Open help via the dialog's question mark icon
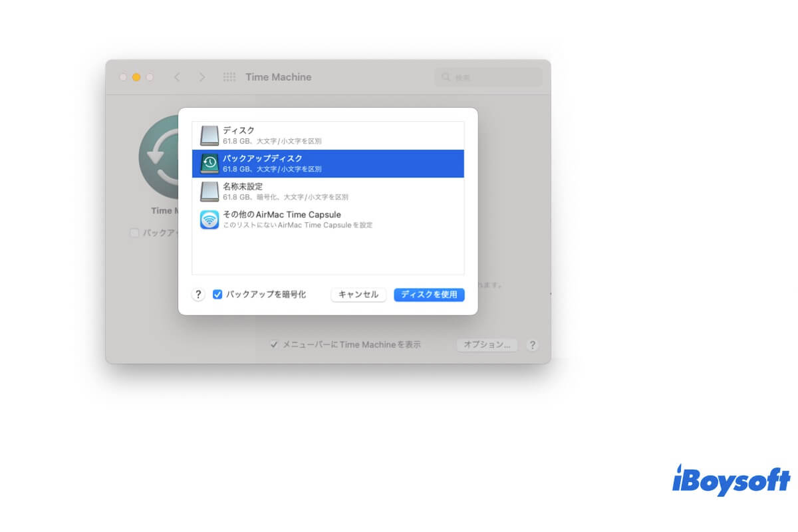This screenshot has width=798, height=532. point(198,294)
